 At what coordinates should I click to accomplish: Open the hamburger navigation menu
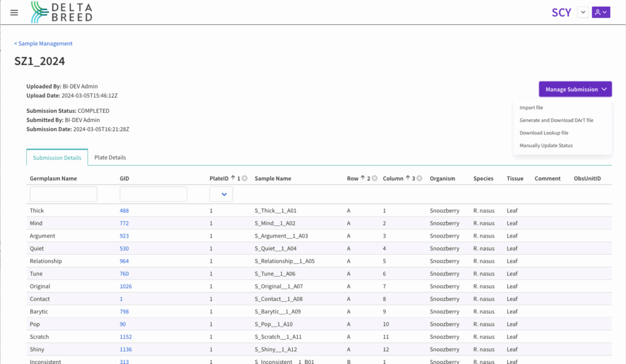click(14, 12)
